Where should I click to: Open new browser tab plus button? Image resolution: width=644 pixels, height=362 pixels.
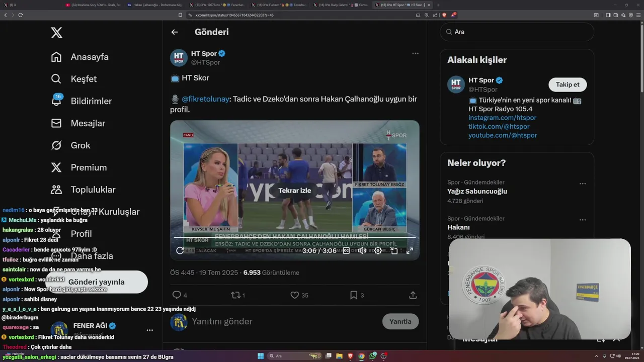point(438,5)
